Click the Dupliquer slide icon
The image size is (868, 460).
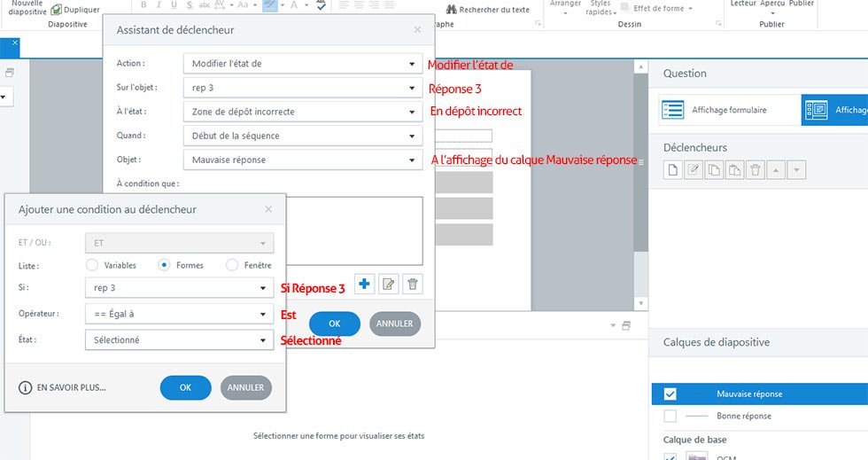click(57, 10)
